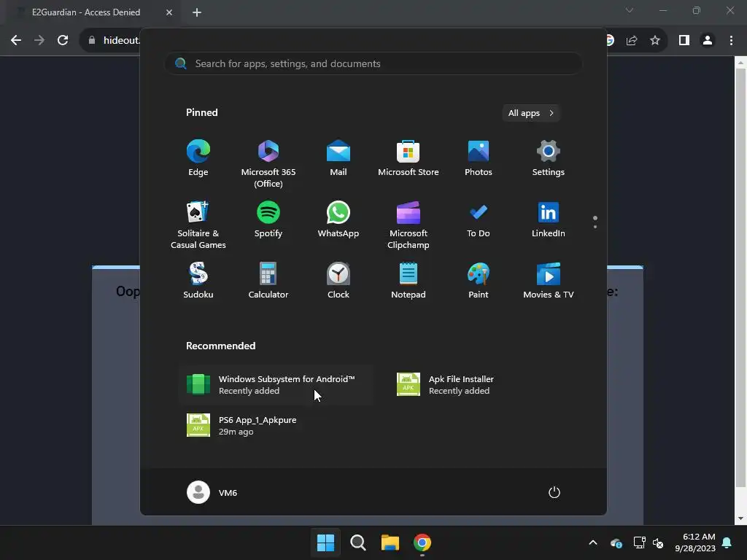Open the Settings gear app

click(549, 158)
